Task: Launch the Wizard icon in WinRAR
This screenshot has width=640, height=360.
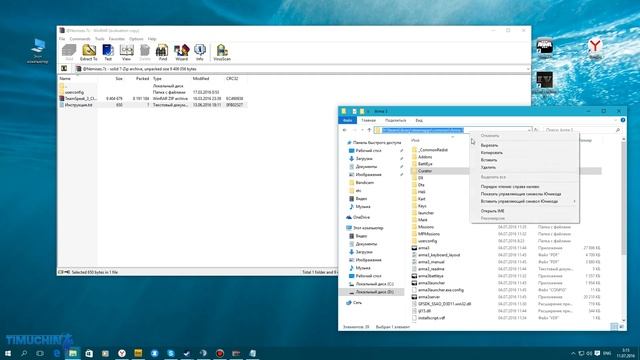Action: pos(182,52)
